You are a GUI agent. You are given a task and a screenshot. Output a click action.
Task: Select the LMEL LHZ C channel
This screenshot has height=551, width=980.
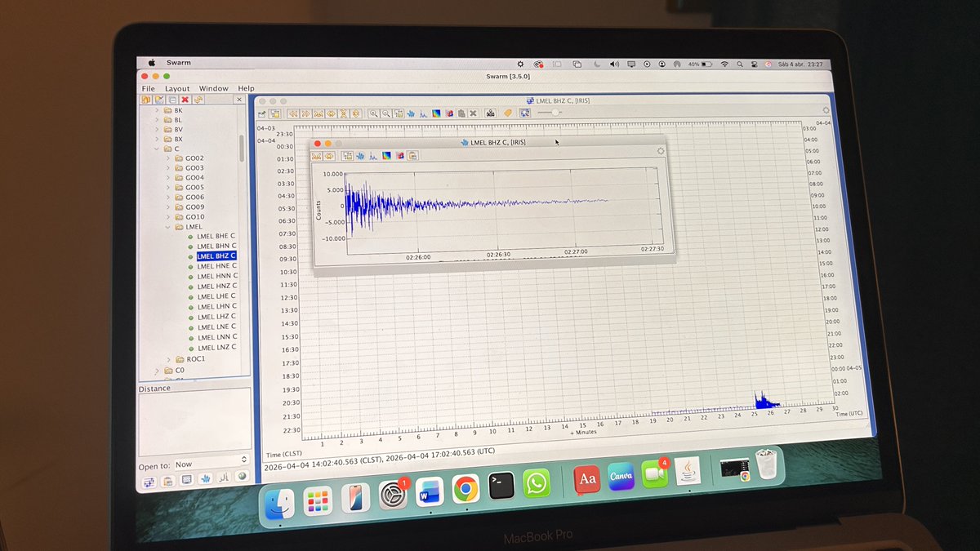[216, 316]
